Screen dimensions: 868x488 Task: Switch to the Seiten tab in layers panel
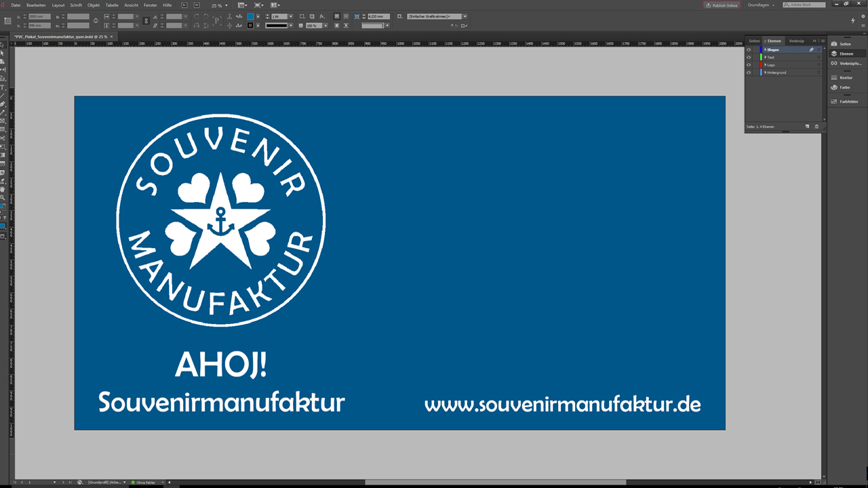[x=754, y=41]
